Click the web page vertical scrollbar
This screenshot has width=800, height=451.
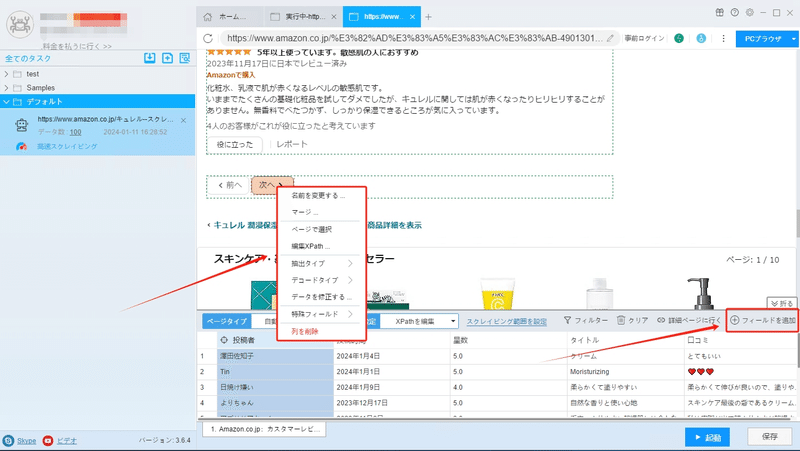click(x=797, y=224)
